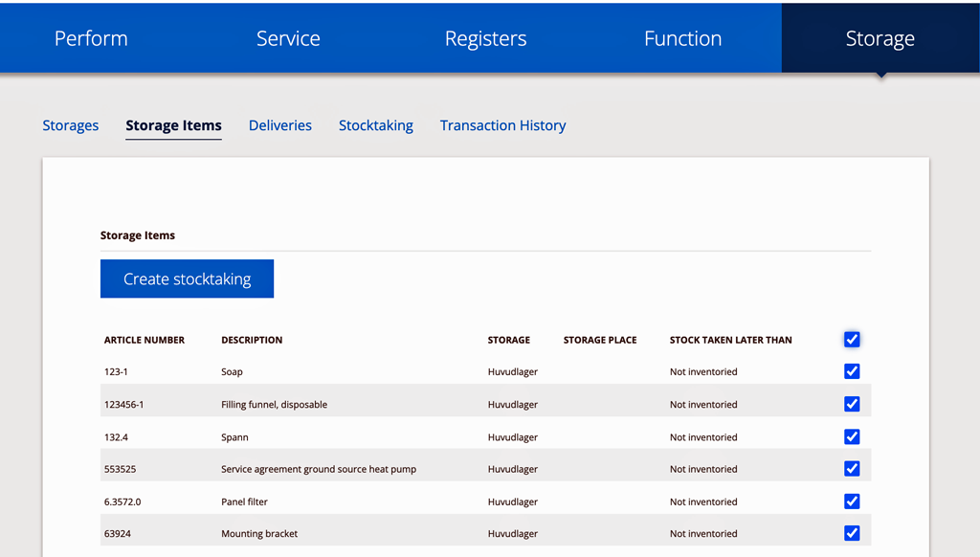Click the STOCK TAKEN LATER THAN column header
This screenshot has height=557, width=980.
point(730,340)
